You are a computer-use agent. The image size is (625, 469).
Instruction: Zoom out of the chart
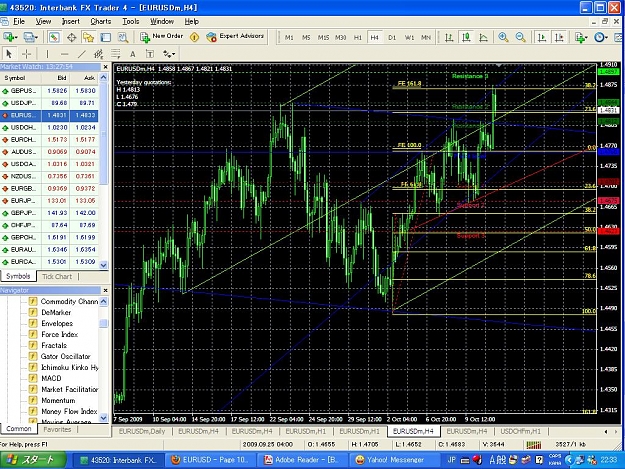tap(520, 37)
